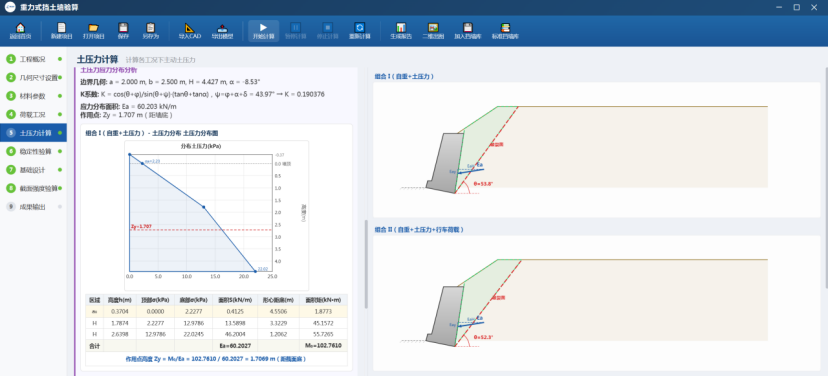The image size is (829, 377).
Task: Open 二维出图 drawing output icon
Action: pyautogui.click(x=433, y=31)
